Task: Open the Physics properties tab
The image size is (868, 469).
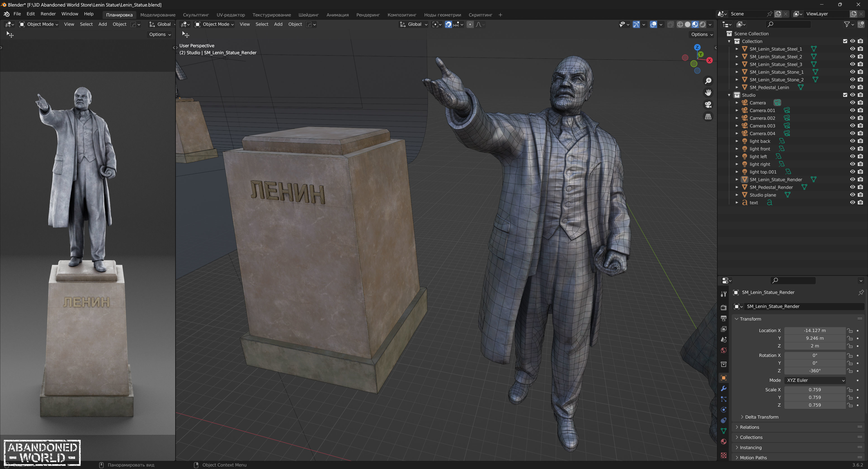Action: pyautogui.click(x=723, y=410)
